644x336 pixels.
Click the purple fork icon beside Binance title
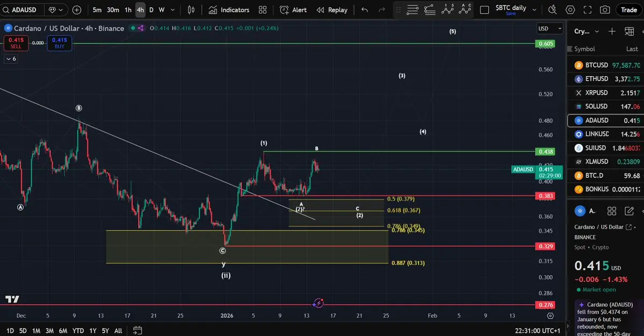[141, 28]
